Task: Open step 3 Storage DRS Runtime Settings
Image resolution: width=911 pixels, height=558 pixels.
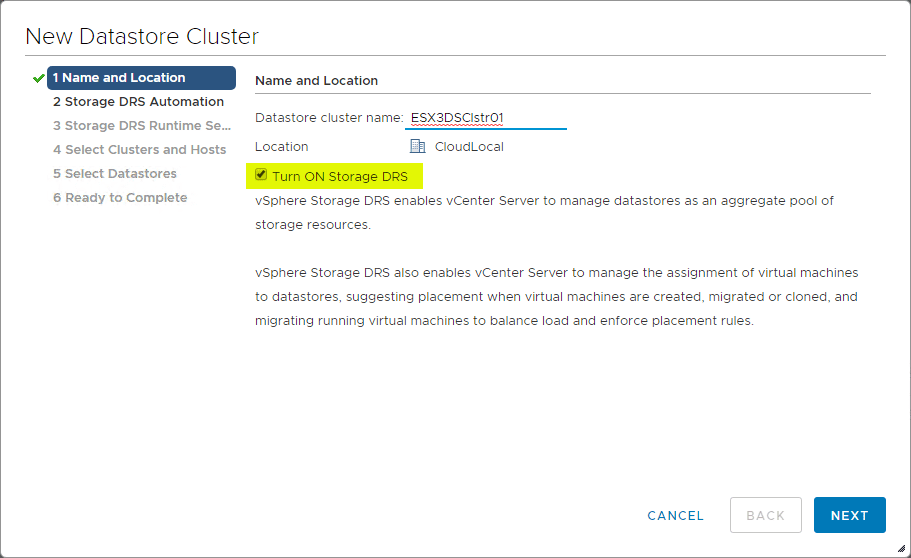Action: click(x=141, y=126)
